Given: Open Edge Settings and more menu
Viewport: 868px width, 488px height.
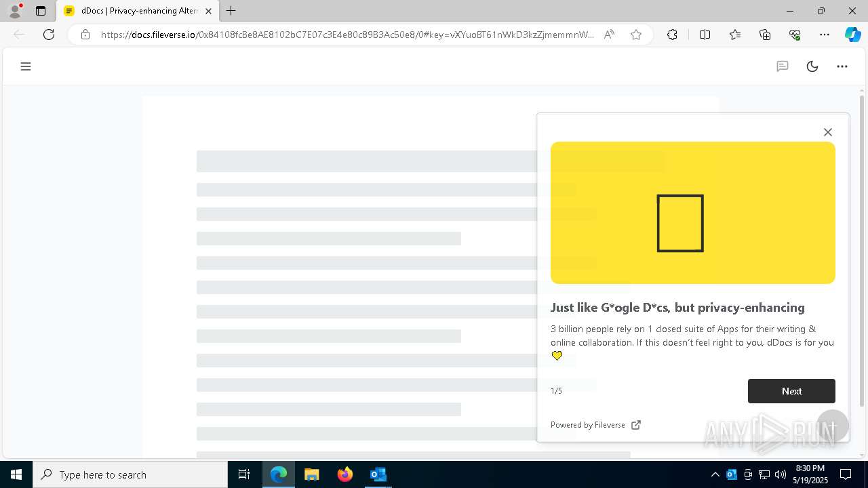Looking at the screenshot, I should [x=825, y=35].
